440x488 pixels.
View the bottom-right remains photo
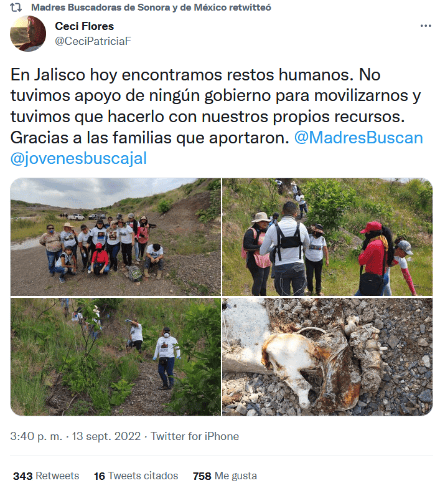pos(327,357)
